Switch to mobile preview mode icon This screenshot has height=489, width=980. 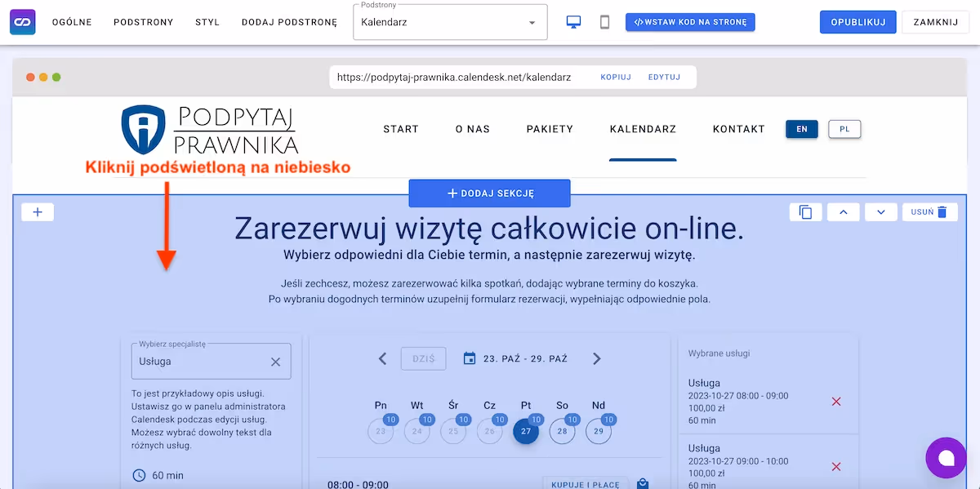[604, 22]
